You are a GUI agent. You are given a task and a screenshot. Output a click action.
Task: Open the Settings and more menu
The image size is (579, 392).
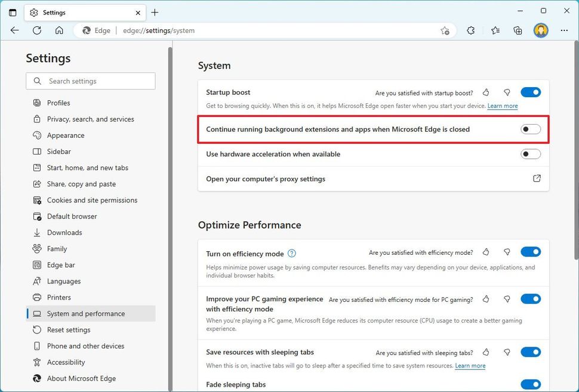pos(564,30)
